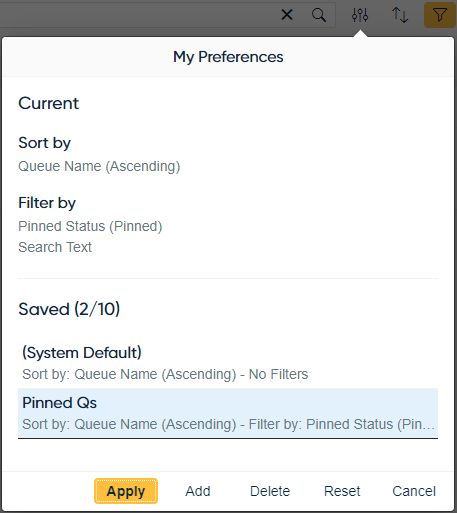Click the Search Text filter entry
The image size is (457, 513).
point(55,247)
